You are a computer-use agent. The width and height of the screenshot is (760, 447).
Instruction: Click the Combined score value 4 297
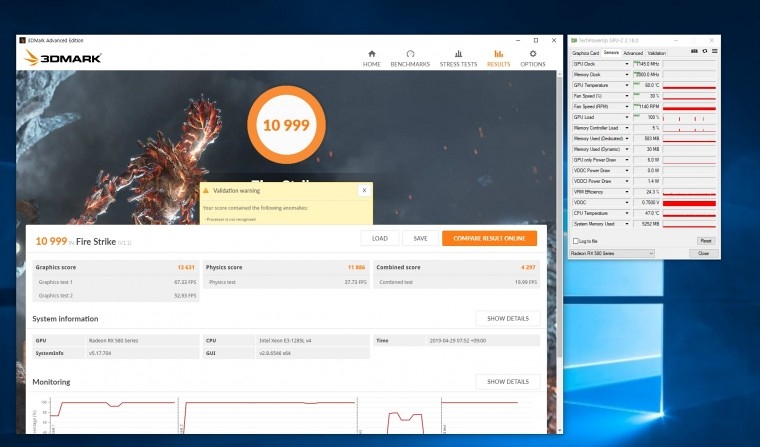point(528,267)
